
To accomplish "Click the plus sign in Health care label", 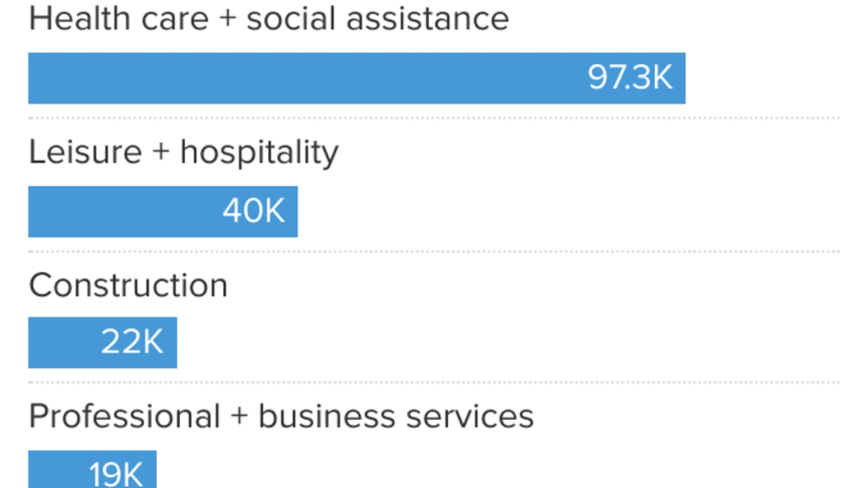I will tap(227, 19).
